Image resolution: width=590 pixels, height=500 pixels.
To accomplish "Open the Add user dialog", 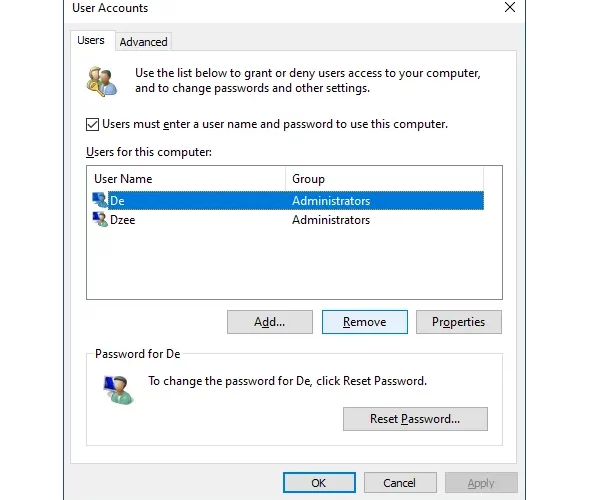I will coord(270,322).
